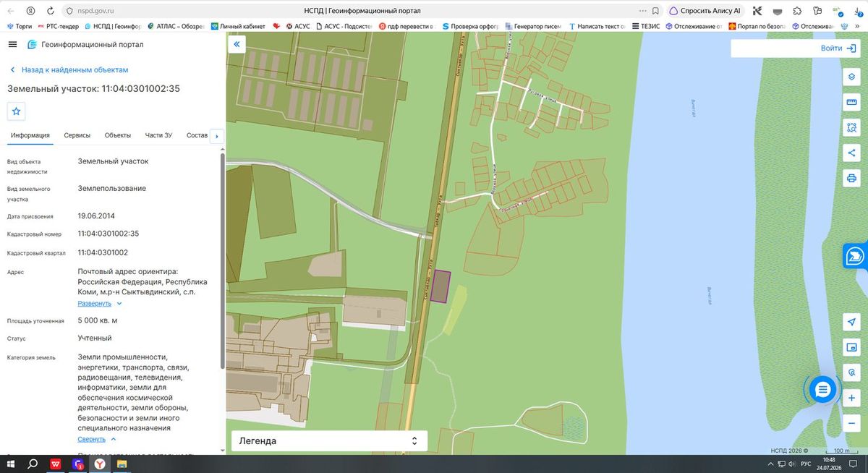Expand the address with Развернуть

point(100,304)
